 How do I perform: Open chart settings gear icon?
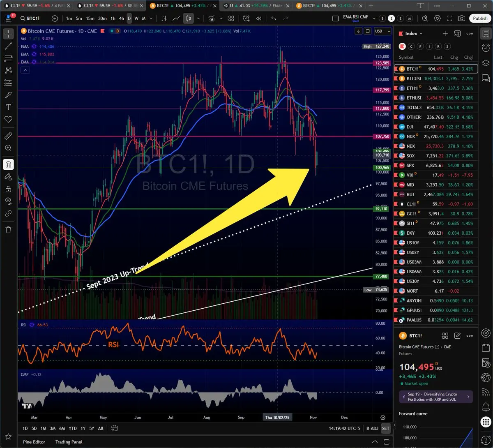tap(437, 18)
